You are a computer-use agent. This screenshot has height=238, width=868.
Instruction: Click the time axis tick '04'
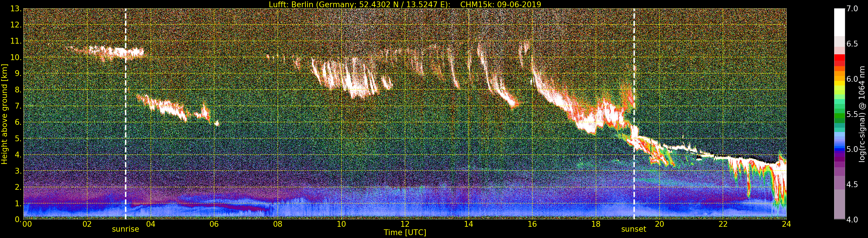[151, 224]
